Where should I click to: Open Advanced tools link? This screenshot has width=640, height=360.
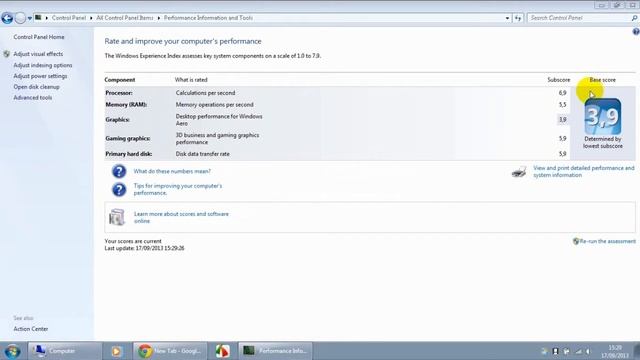pyautogui.click(x=33, y=98)
